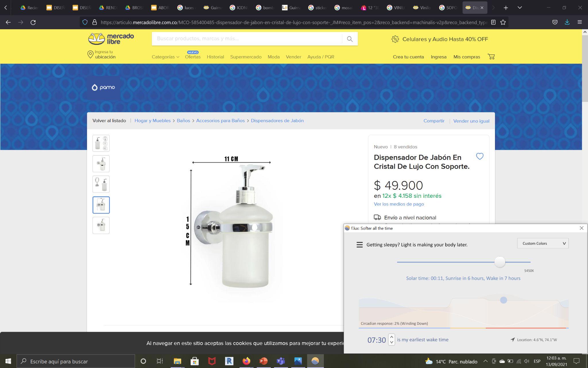Click the Mercado Libre logo

click(111, 39)
